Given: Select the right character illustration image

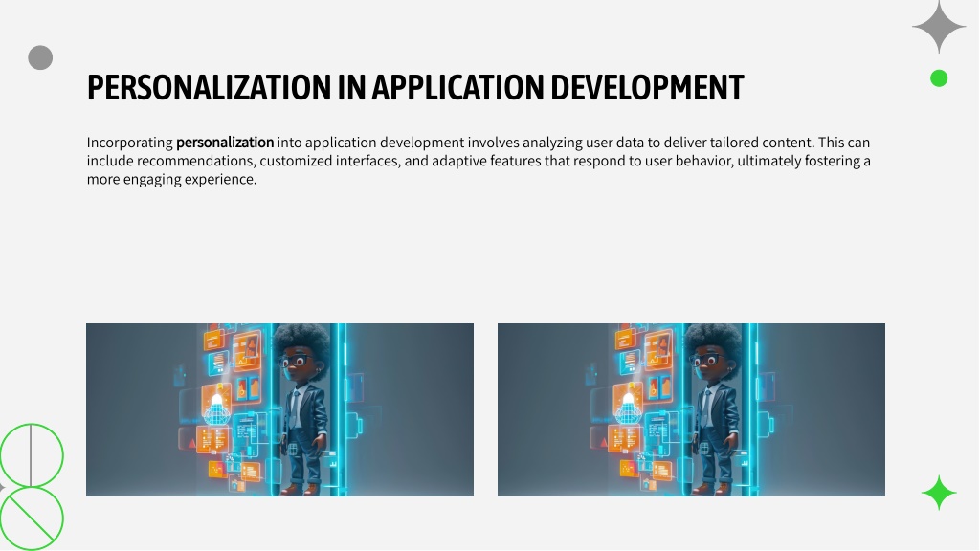Looking at the screenshot, I should (691, 409).
